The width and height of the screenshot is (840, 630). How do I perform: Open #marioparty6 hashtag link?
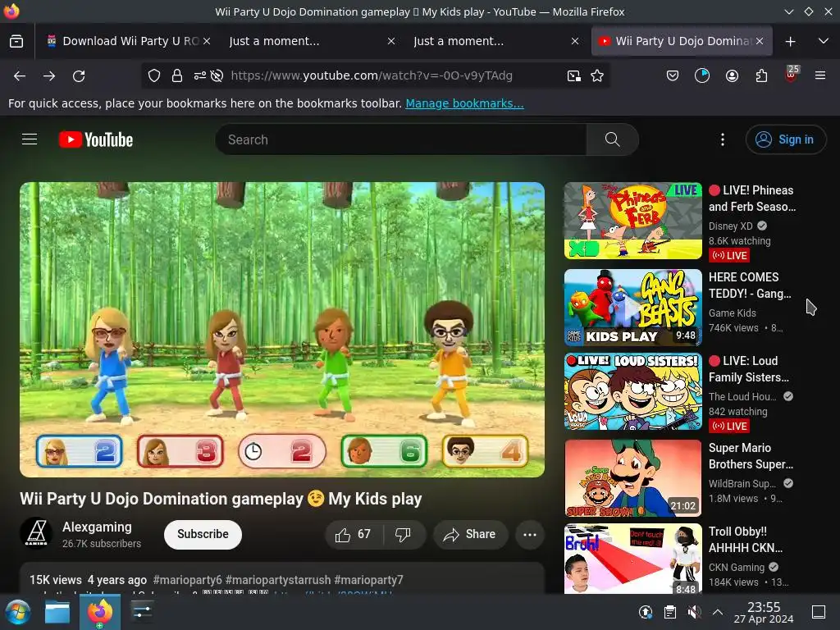(x=188, y=580)
